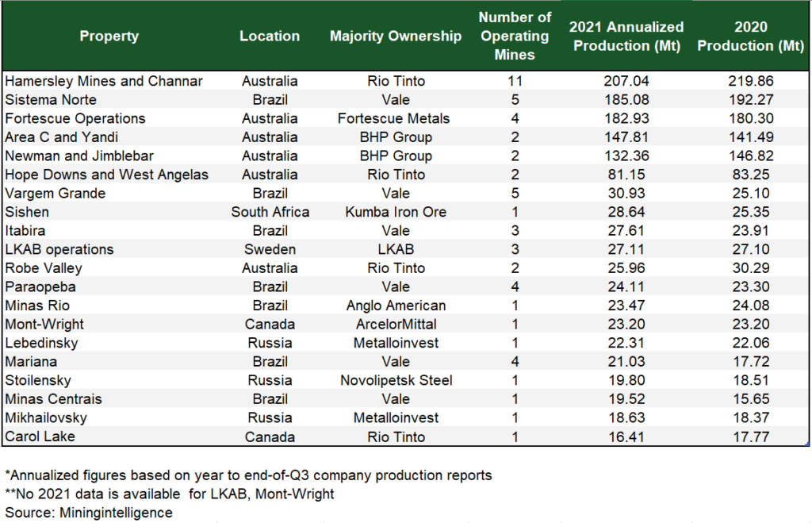Click the Carol Lake property cell
This screenshot has height=523, width=812.
point(40,436)
